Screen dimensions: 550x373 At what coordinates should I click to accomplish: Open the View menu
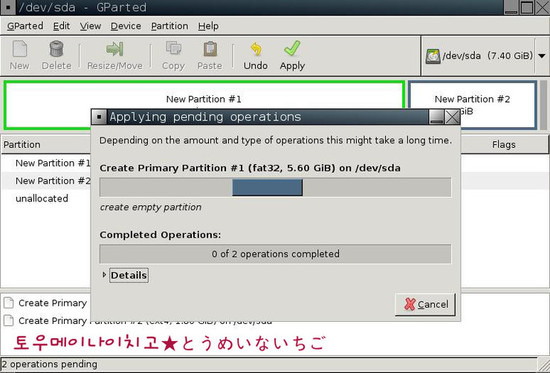click(x=90, y=26)
